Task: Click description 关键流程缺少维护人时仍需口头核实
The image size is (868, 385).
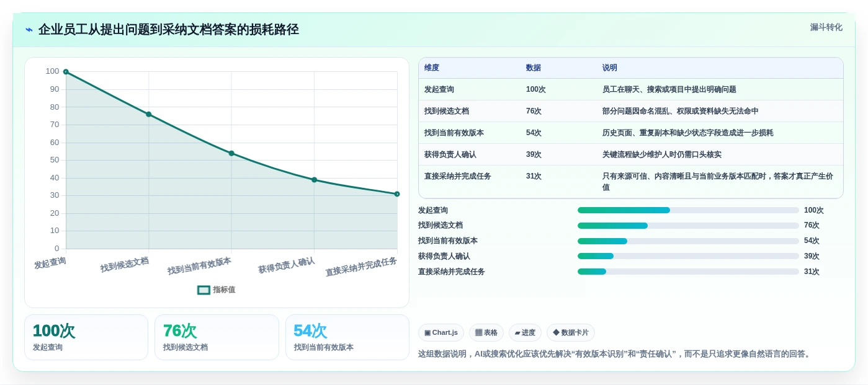Action: pos(662,154)
